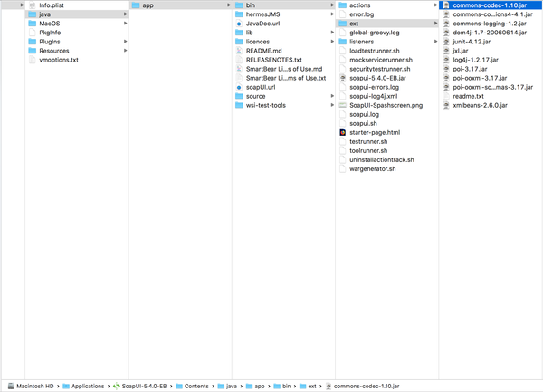543x392 pixels.
Task: Click the log4j-1.2.17.jar file icon
Action: click(446, 60)
